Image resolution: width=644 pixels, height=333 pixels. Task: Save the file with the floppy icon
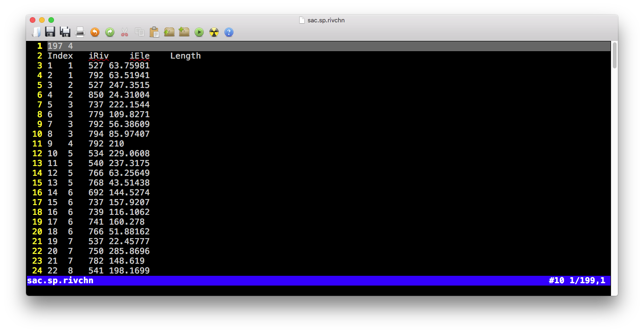(x=50, y=32)
